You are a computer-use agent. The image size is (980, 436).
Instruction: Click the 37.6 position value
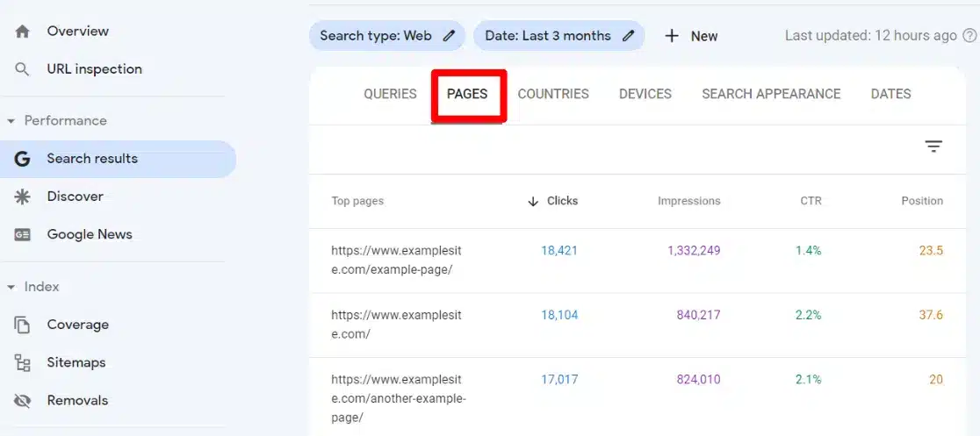(x=931, y=316)
